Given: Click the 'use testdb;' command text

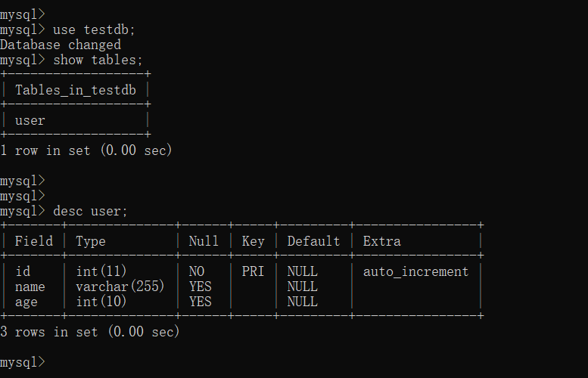Looking at the screenshot, I should pos(94,29).
